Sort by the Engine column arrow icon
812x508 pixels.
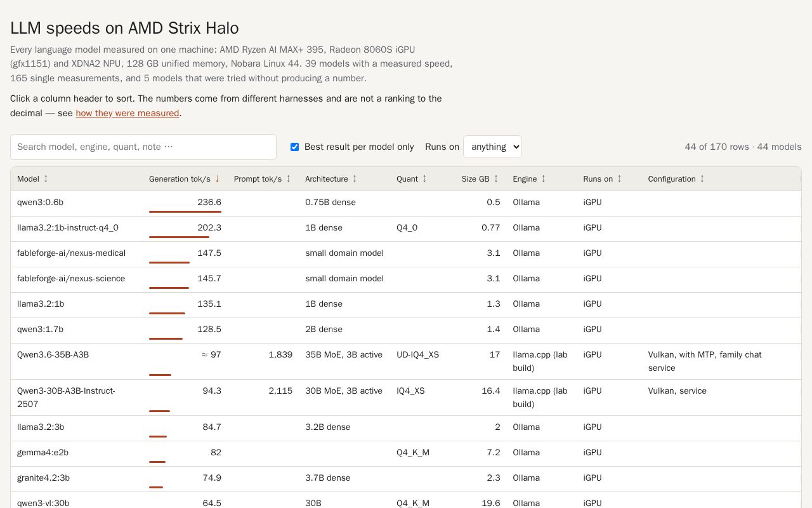tap(543, 179)
